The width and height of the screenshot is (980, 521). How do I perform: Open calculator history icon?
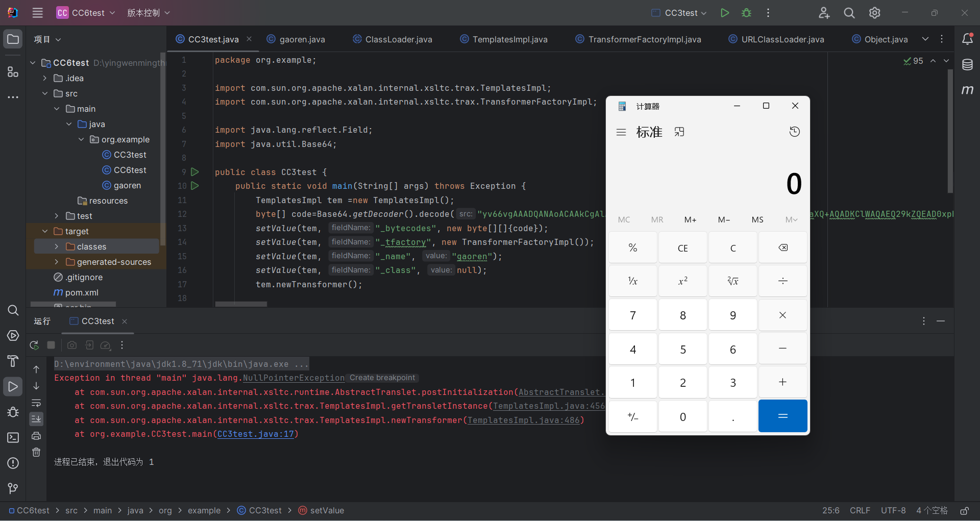[x=795, y=132]
